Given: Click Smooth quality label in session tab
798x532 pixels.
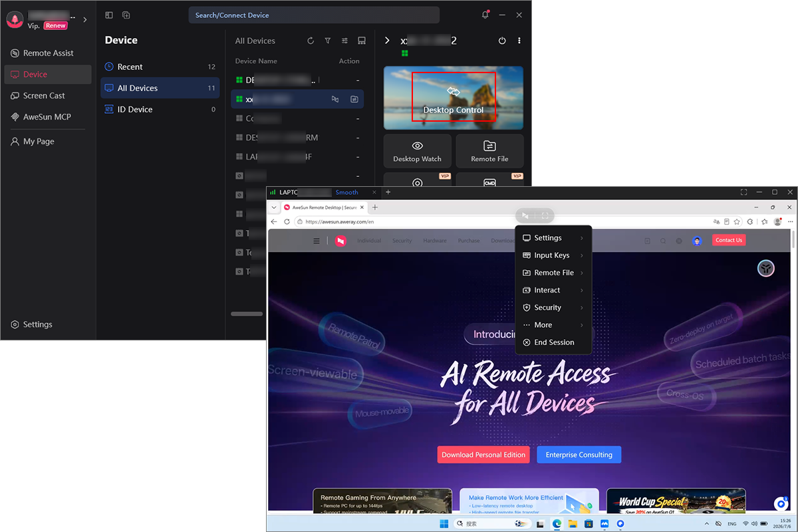Looking at the screenshot, I should coord(346,192).
